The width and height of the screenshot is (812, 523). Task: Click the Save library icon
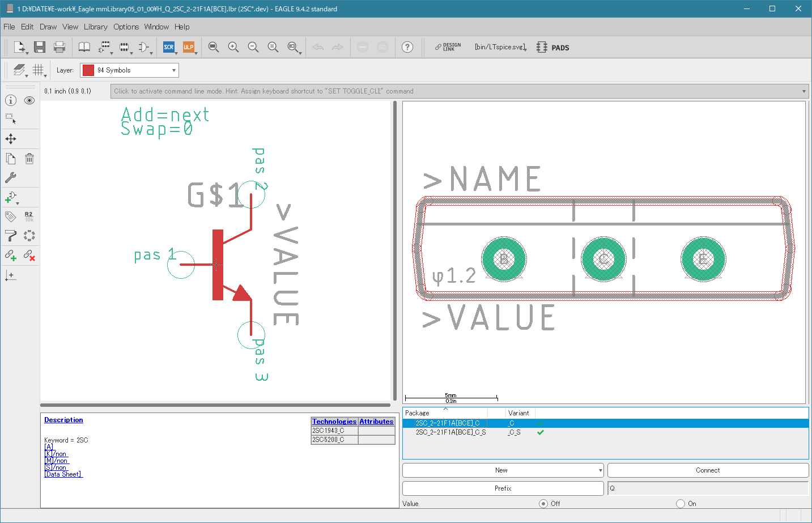39,47
